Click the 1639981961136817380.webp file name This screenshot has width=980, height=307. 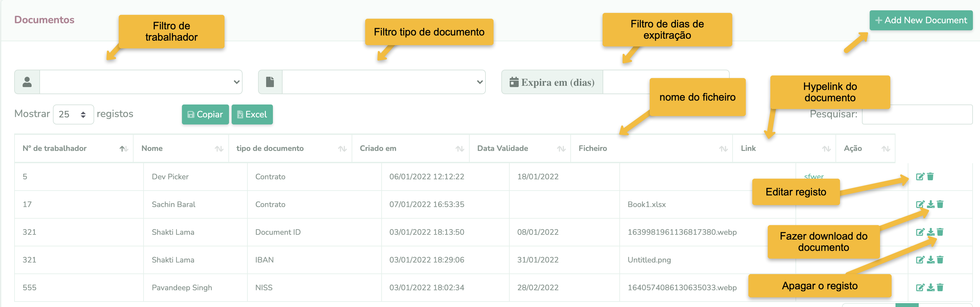pos(682,232)
